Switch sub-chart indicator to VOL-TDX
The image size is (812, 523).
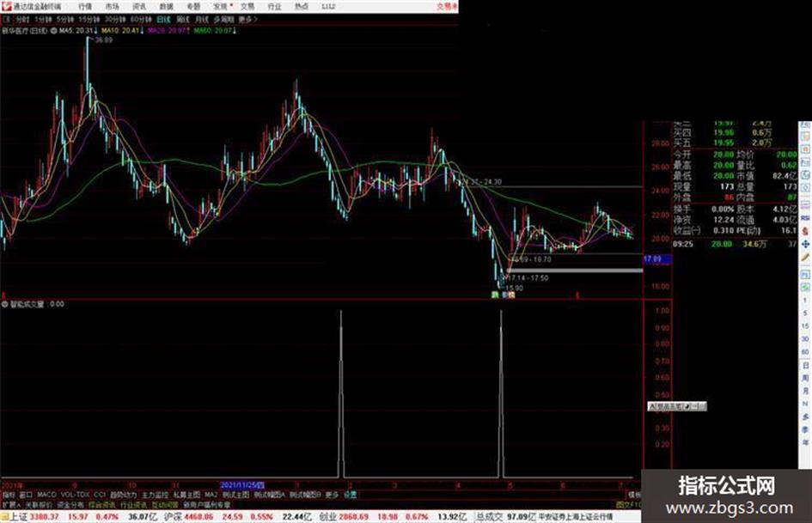pyautogui.click(x=76, y=495)
